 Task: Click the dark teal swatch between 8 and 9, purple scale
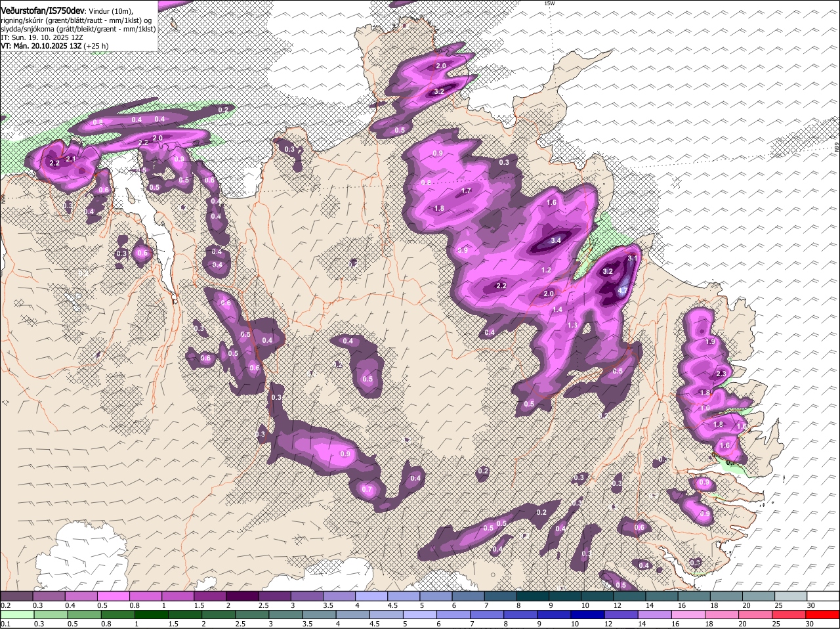(534, 596)
